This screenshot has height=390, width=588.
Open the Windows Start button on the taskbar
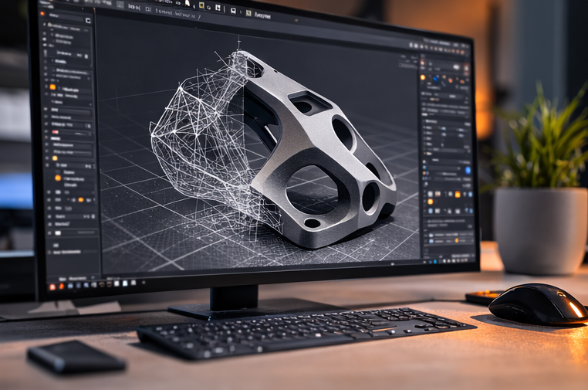point(52,287)
